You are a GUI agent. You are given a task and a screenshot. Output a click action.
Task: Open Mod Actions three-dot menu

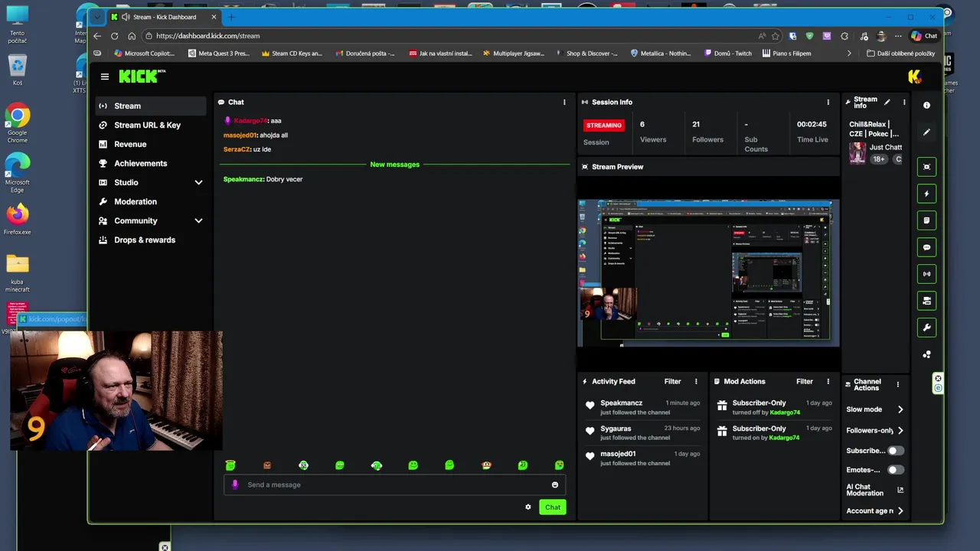(x=828, y=381)
